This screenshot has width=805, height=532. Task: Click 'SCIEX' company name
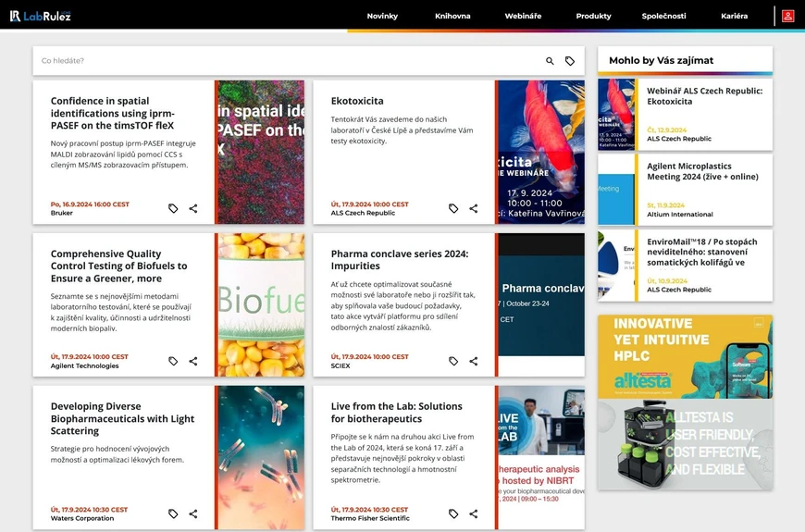[341, 365]
